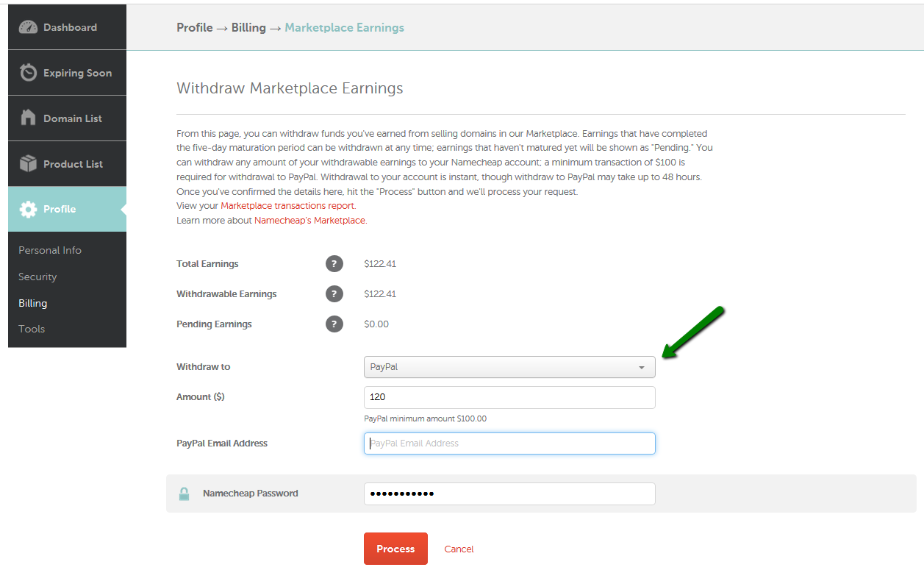Open the Dashboard speedometer icon
The image size is (924, 570).
click(x=28, y=27)
